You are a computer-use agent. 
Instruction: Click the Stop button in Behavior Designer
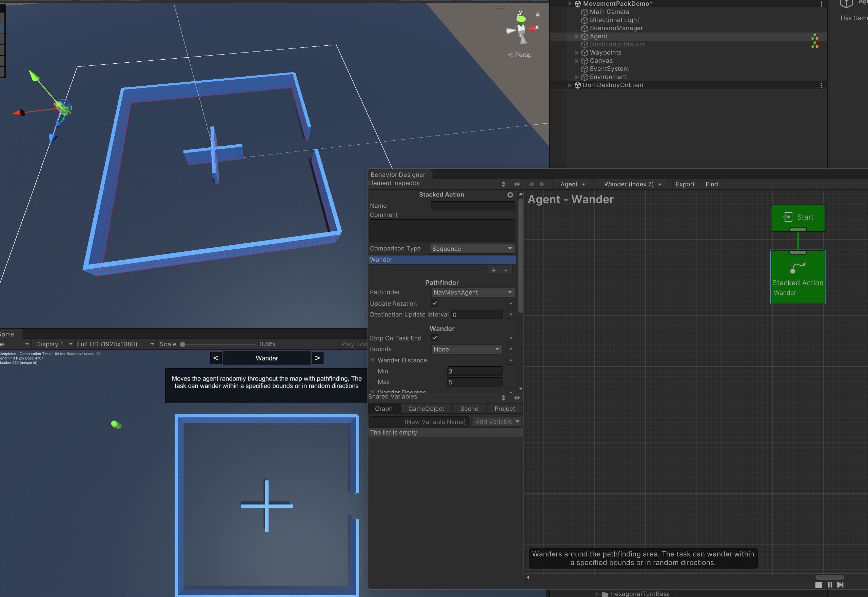pos(818,585)
